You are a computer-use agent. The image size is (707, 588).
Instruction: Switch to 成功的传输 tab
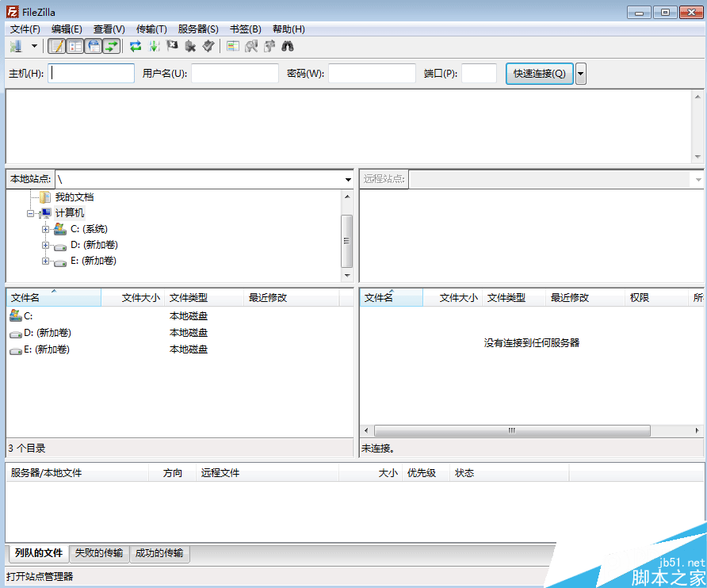pyautogui.click(x=159, y=553)
